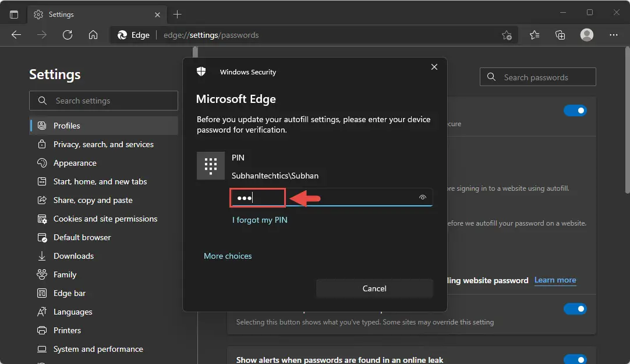Open Collections from the toolbar

[560, 35]
